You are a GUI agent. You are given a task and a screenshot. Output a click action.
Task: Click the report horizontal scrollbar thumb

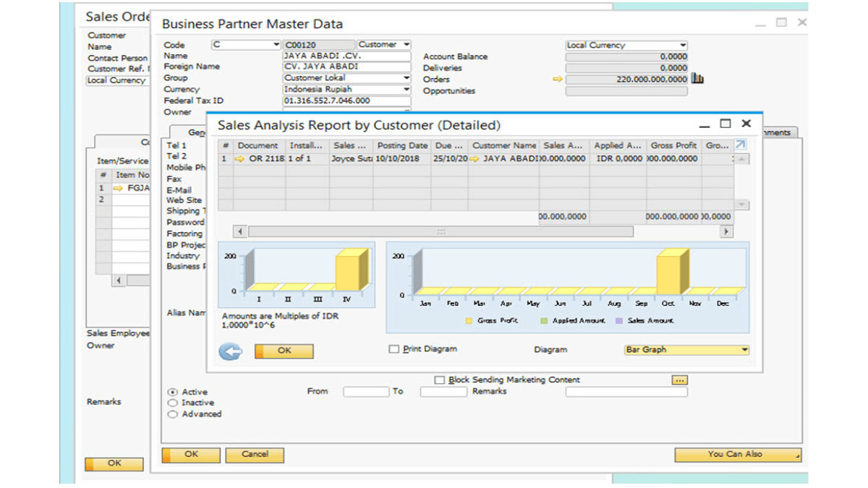tap(441, 231)
